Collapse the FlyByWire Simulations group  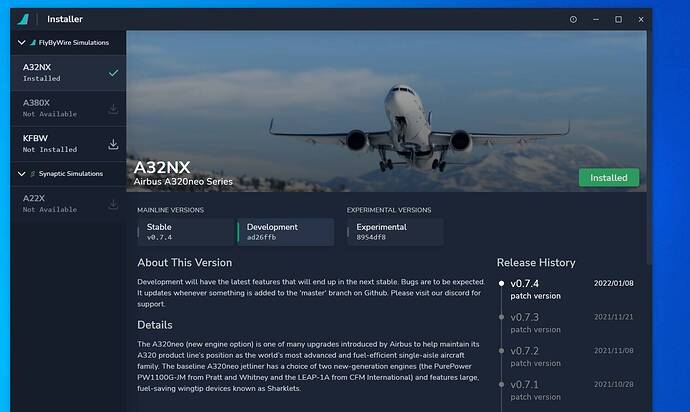click(x=21, y=43)
